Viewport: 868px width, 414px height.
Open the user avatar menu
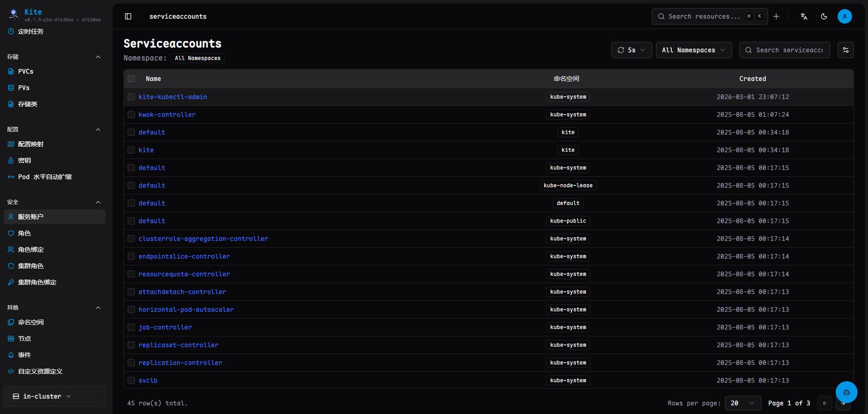point(844,16)
